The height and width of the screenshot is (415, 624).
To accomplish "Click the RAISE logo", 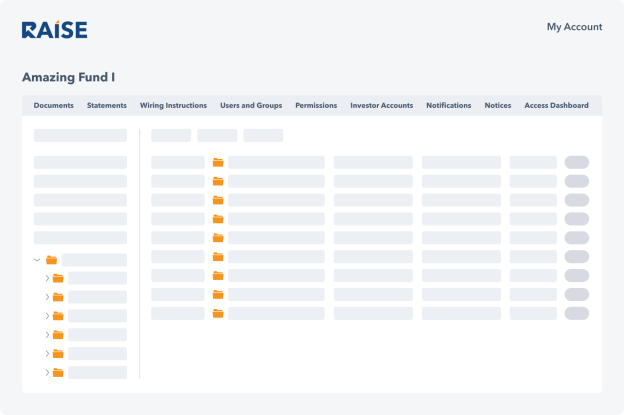I will 54,30.
